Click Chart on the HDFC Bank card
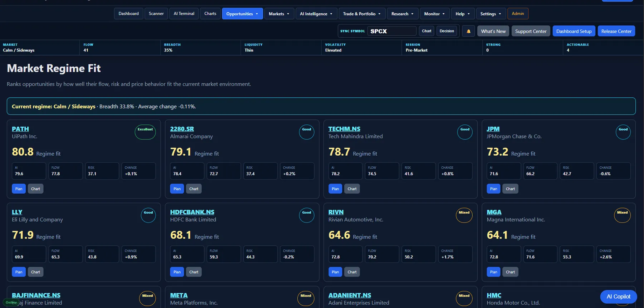 pyautogui.click(x=194, y=272)
